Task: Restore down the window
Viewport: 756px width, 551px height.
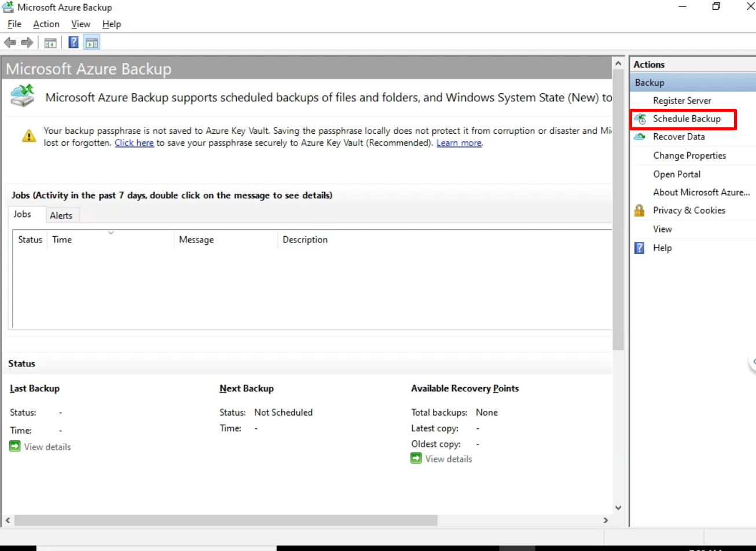Action: 716,7
